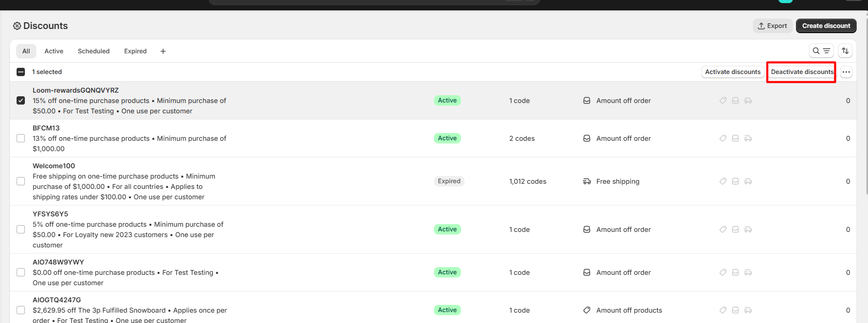
Task: Open the more bulk actions ellipsis menu
Action: [x=846, y=72]
